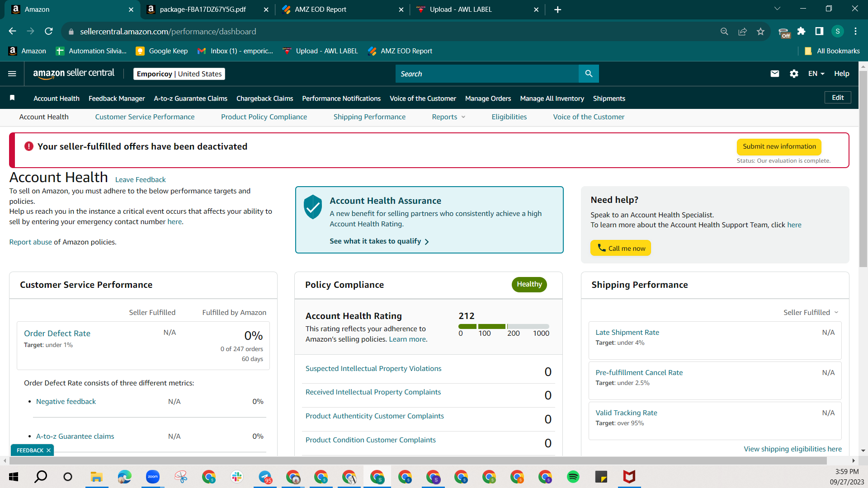Open Spotify from the taskbar

[x=573, y=477]
